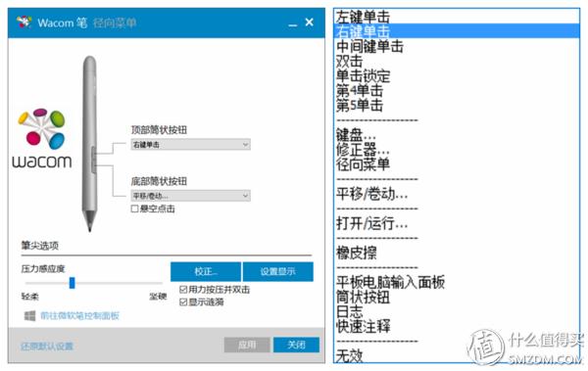The height and width of the screenshot is (371, 588).
Task: Select 左键单击 from the list
Action: pyautogui.click(x=363, y=18)
